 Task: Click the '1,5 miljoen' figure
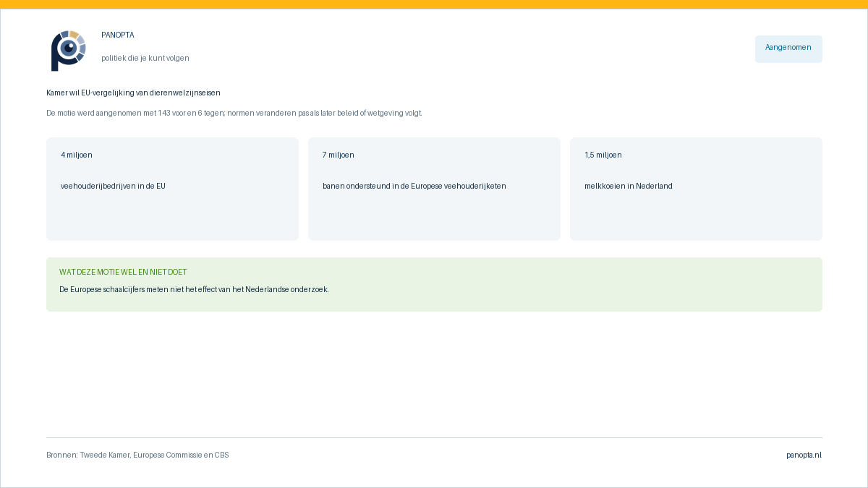pyautogui.click(x=603, y=155)
